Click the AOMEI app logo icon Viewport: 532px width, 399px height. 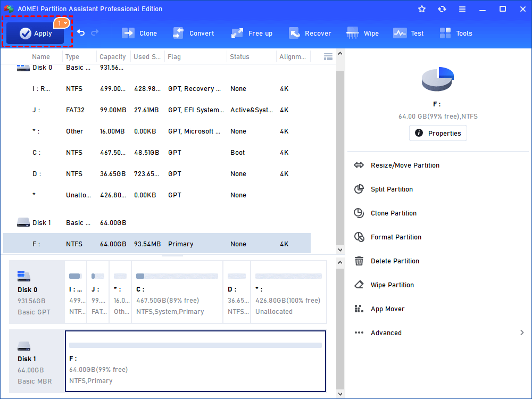point(9,9)
